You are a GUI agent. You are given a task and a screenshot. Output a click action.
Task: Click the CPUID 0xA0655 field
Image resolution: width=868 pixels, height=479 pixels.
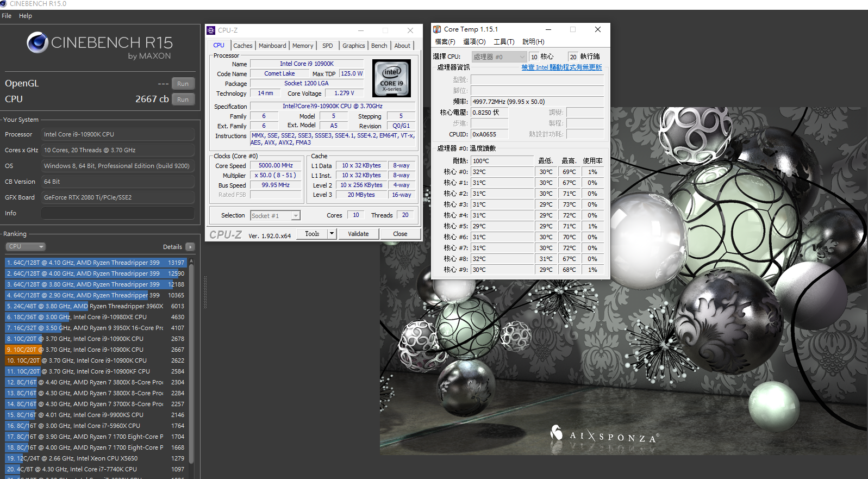pos(489,134)
